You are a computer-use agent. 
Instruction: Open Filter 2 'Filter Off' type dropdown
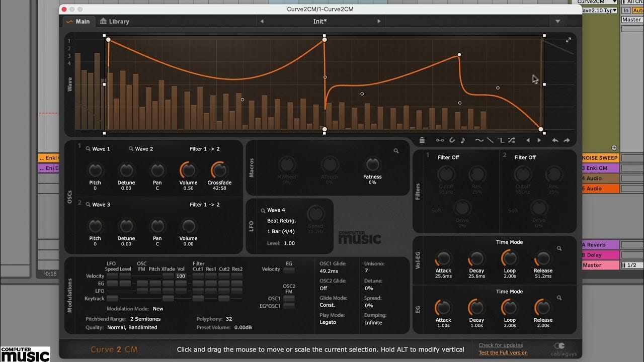(525, 157)
